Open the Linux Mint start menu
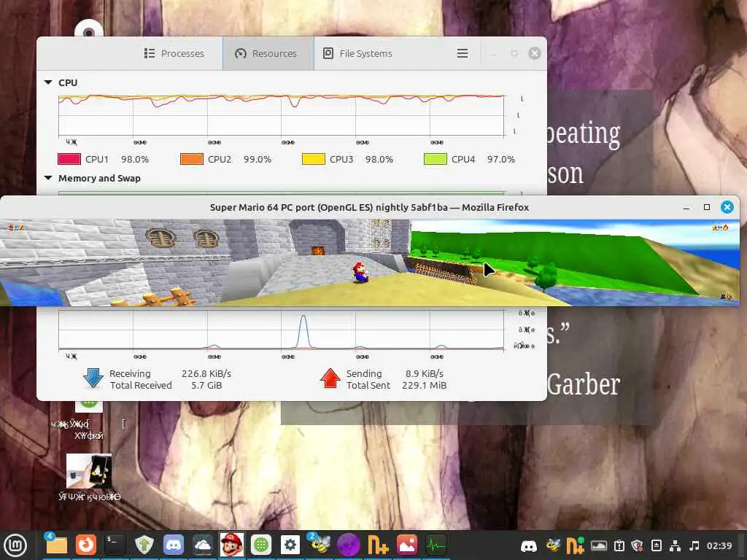 click(x=15, y=545)
